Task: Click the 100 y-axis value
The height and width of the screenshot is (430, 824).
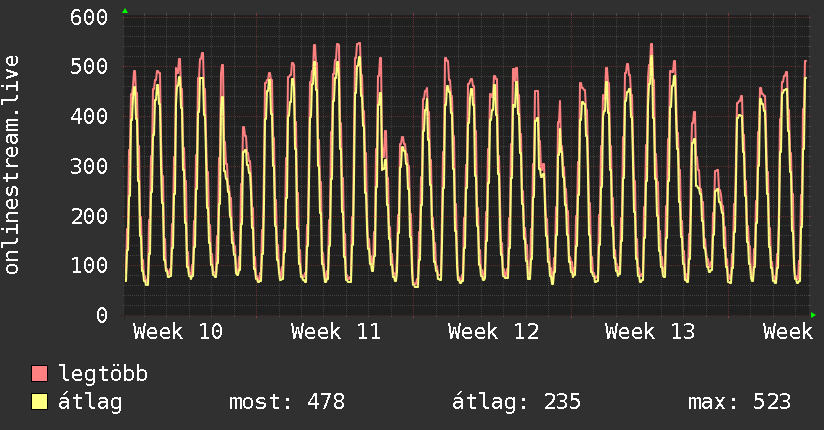Action: 89,265
